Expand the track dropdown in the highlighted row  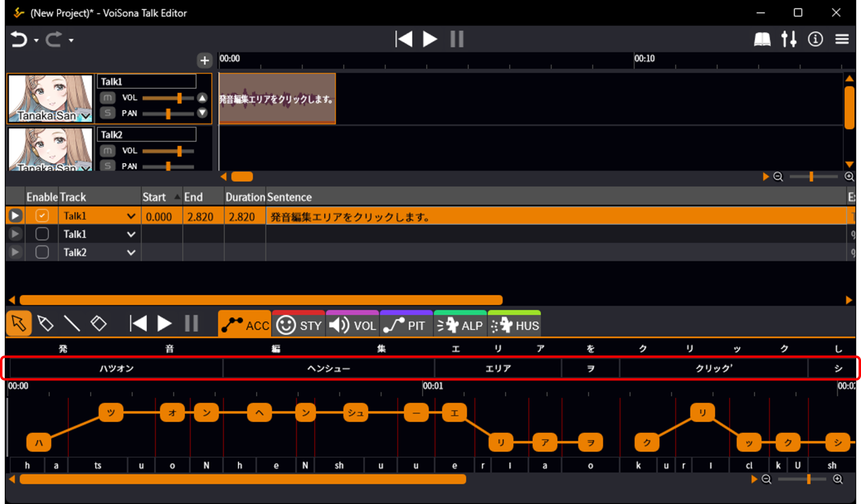tap(131, 216)
